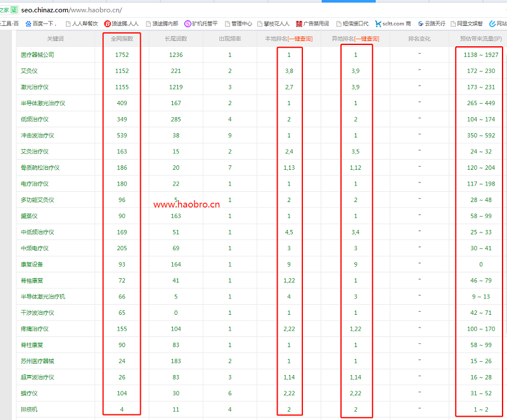507x420 pixels.
Task: Click 一键查询 link in 异地排名 header
Action: 367,39
